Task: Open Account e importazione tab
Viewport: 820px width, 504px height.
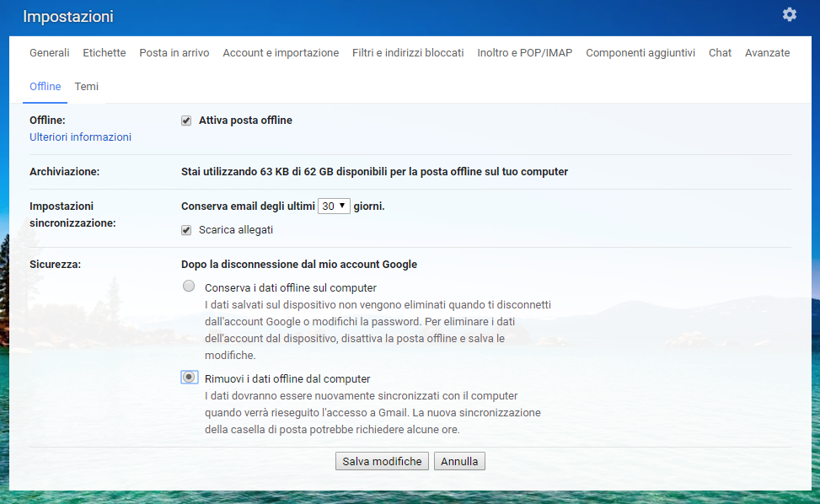Action: point(281,53)
